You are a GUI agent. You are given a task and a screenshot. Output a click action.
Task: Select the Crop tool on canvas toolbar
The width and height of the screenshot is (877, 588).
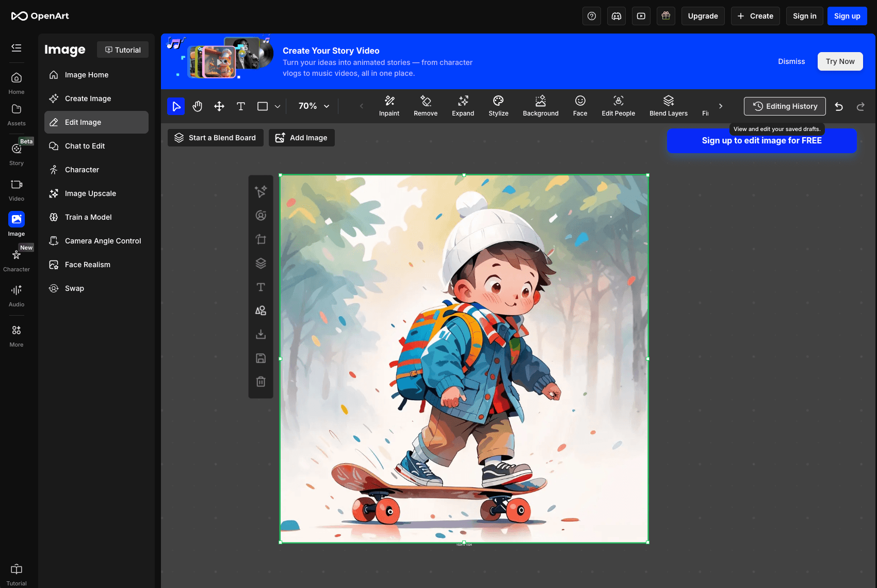(x=261, y=239)
